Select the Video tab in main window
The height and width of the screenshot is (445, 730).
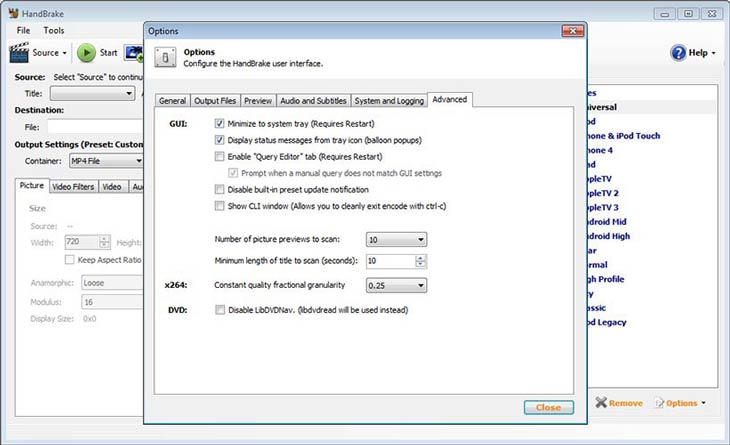coord(112,187)
